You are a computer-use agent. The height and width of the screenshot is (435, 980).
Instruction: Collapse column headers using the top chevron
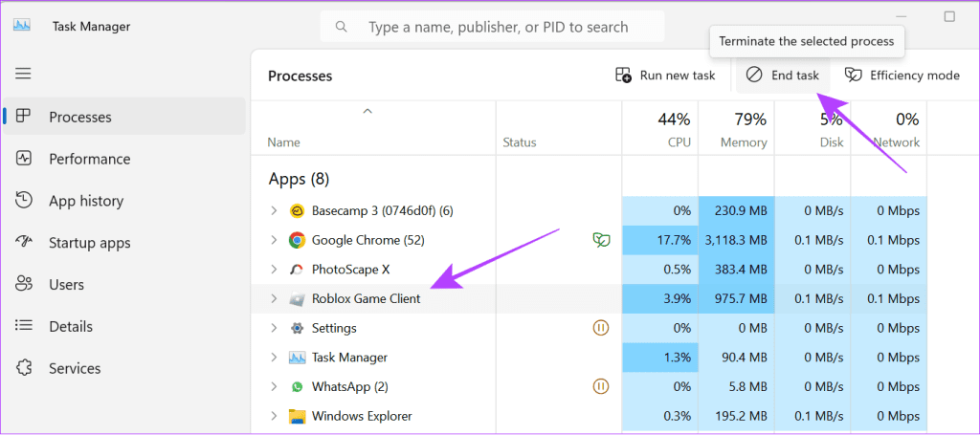(x=367, y=112)
